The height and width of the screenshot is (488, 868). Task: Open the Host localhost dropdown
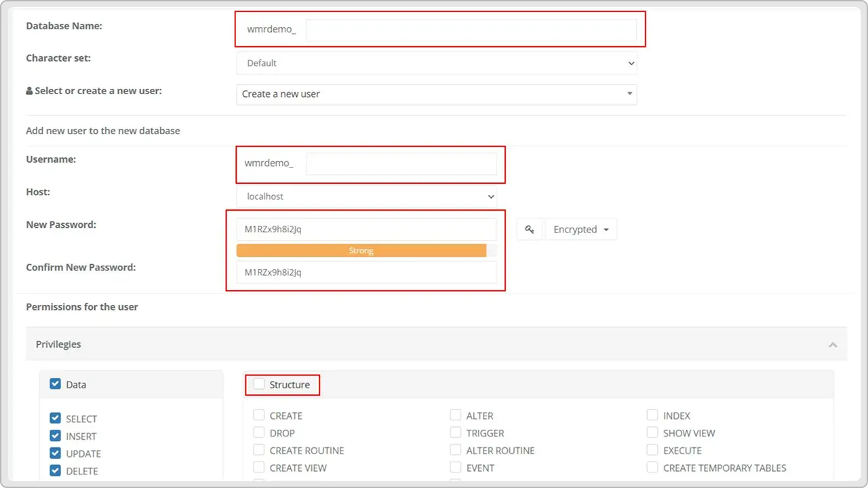tap(367, 197)
